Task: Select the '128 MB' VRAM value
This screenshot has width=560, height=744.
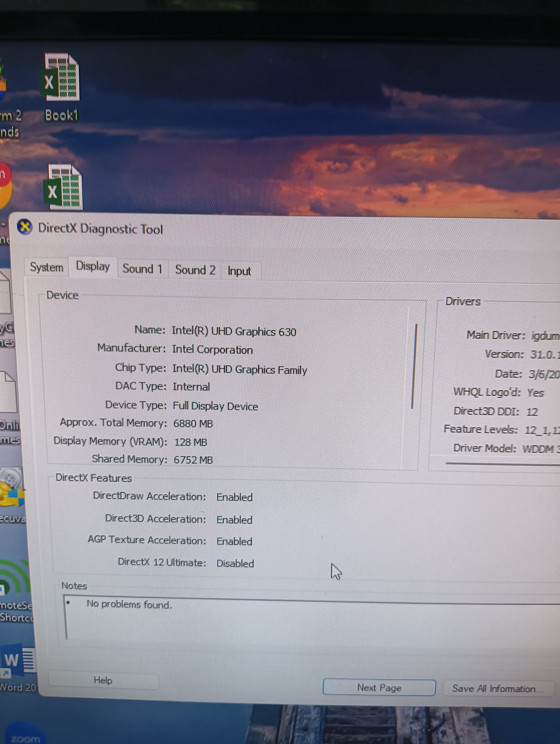Action: click(x=191, y=442)
